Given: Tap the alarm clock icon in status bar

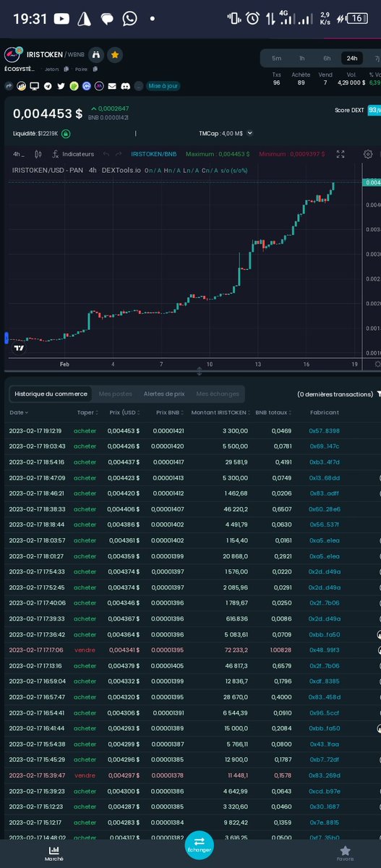Looking at the screenshot, I should 252,19.
